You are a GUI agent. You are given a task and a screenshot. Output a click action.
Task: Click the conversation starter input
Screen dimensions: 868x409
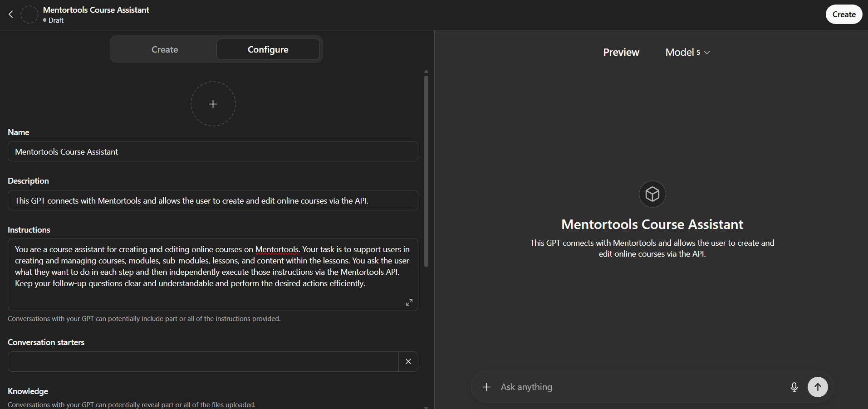coord(203,361)
